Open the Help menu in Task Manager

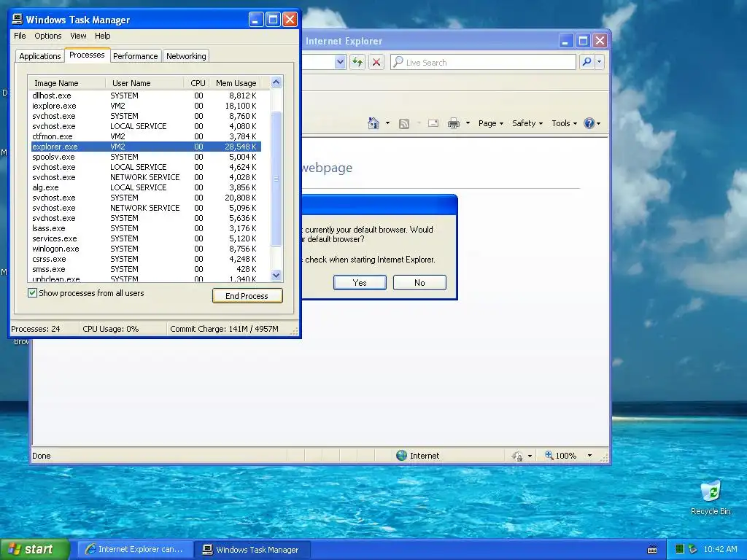tap(102, 36)
